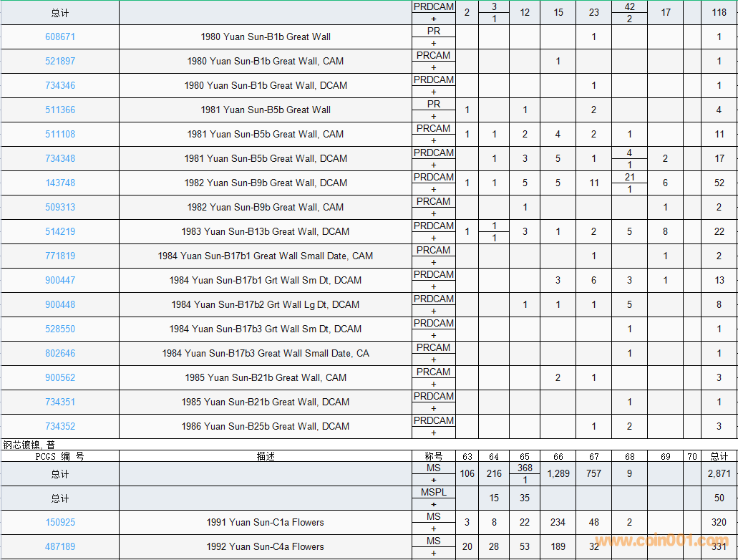Click the '1982 Yuan Sun-B9b Great Wall, DCAM' description

click(x=266, y=183)
